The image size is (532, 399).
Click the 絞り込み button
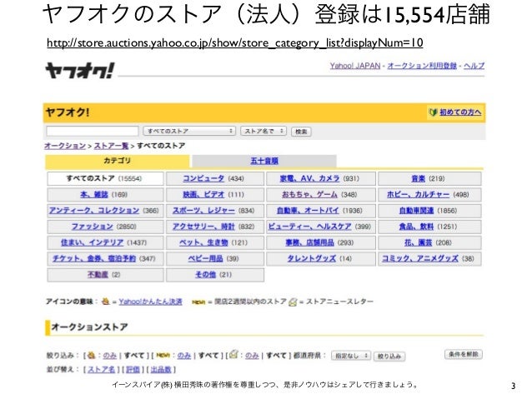pyautogui.click(x=389, y=357)
